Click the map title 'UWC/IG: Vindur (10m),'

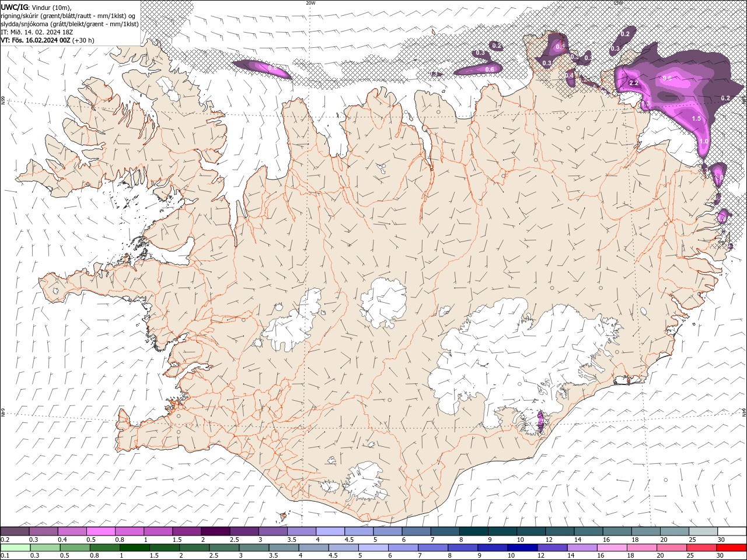coord(37,7)
